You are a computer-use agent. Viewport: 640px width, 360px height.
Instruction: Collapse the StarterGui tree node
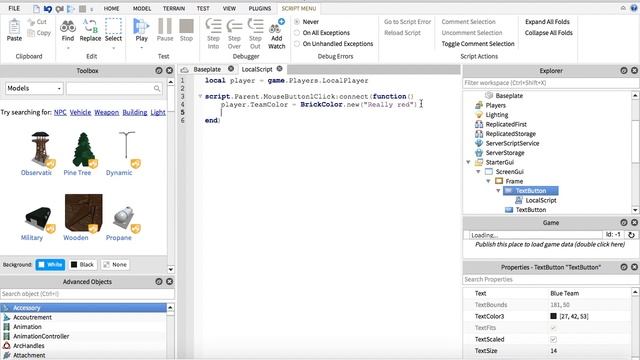click(x=468, y=162)
